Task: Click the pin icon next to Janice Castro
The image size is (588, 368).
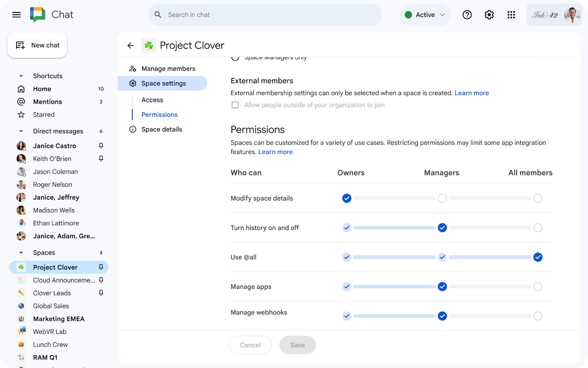Action: click(x=101, y=146)
